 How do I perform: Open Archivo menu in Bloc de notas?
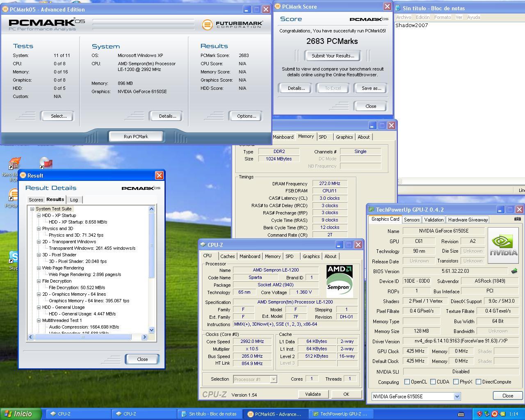tap(404, 17)
